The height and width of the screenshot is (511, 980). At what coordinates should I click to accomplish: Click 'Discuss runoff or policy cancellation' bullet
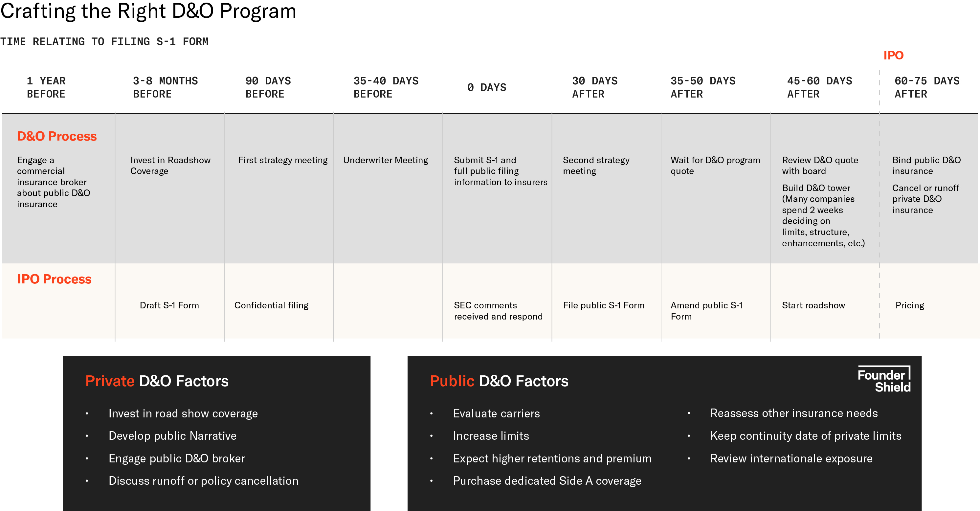click(203, 481)
